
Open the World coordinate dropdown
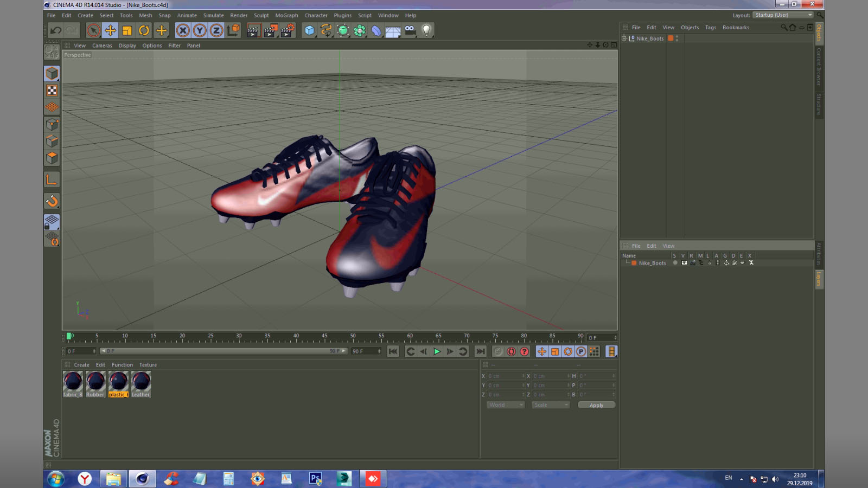tap(506, 405)
